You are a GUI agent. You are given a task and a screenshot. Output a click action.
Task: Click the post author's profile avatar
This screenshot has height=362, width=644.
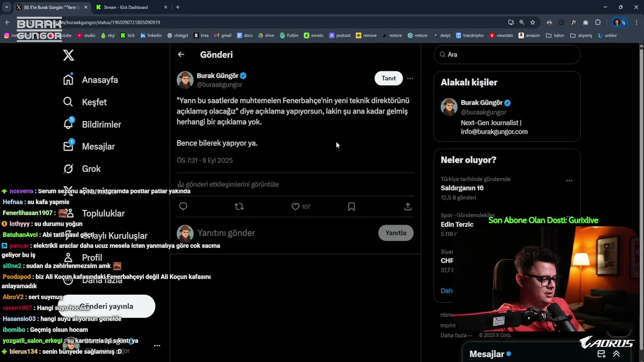185,80
